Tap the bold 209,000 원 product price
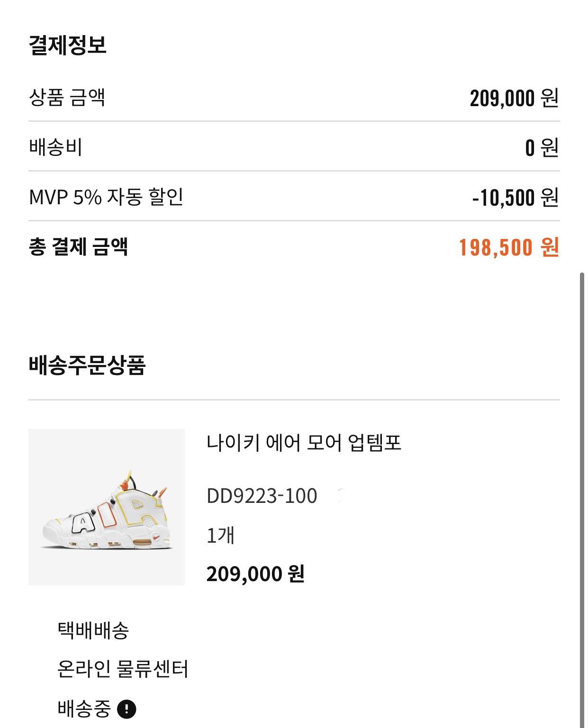588x728 pixels. tap(255, 574)
